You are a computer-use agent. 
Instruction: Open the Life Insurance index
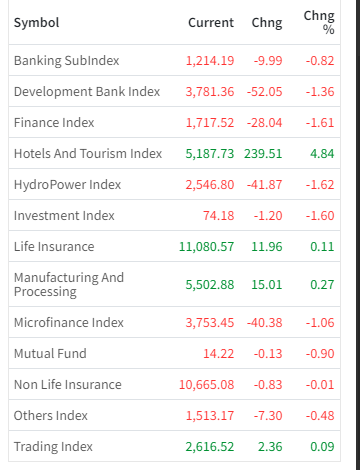click(x=54, y=247)
